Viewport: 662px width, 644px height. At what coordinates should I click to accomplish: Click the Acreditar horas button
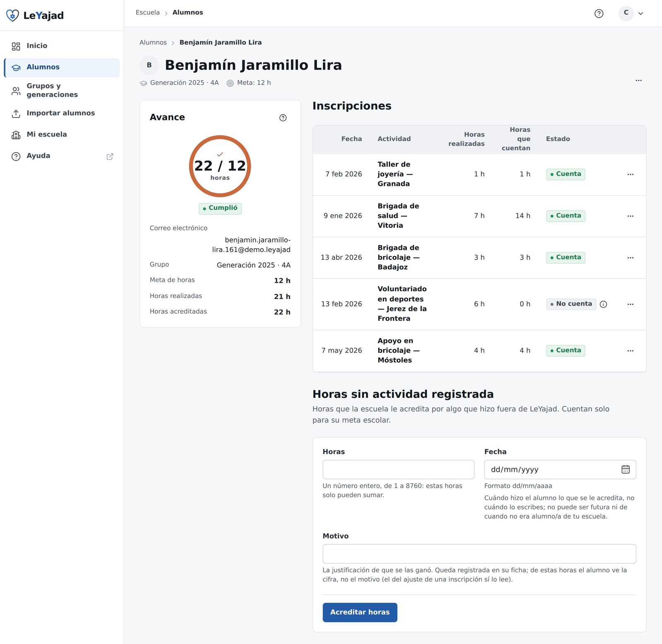(360, 612)
